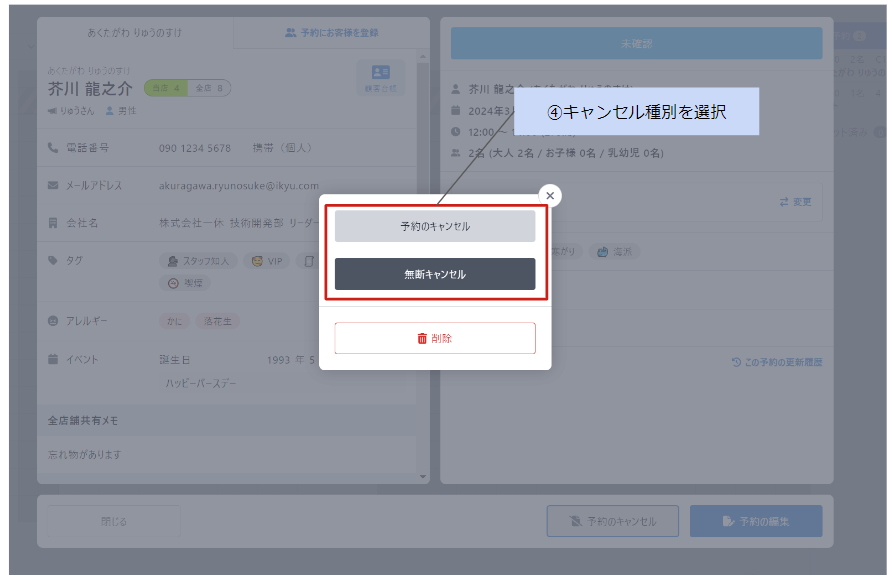Screen dimensions: 892x577
Task: Click the calendar icon beside イベント
Action: (x=54, y=359)
